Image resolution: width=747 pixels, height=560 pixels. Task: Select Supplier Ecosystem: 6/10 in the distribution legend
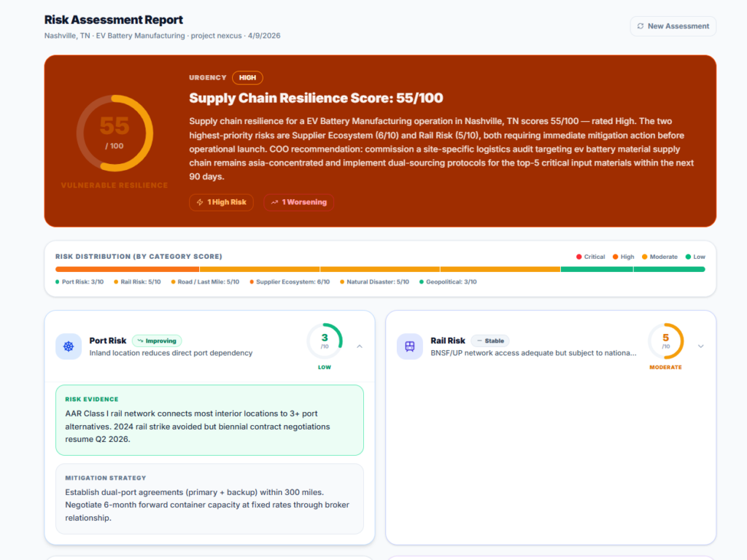(x=292, y=281)
